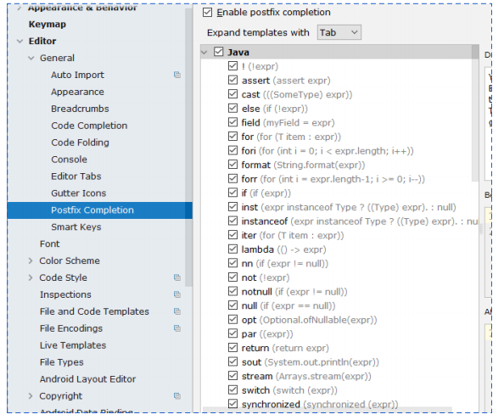Open Gutter Icons settings
This screenshot has height=420, width=504.
[79, 193]
